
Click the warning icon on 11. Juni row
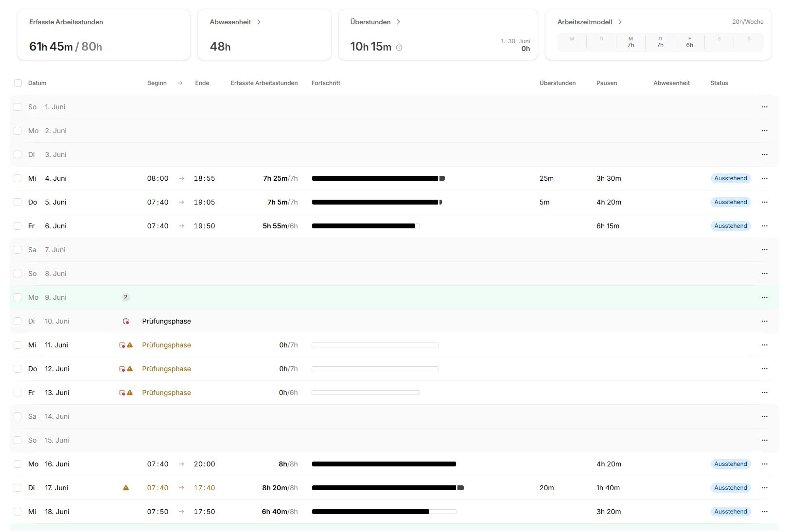pyautogui.click(x=130, y=345)
